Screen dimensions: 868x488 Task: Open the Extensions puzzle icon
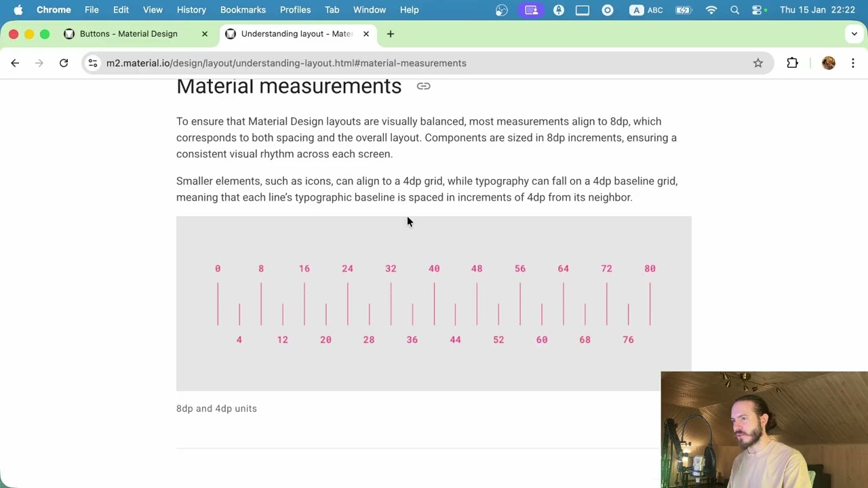[792, 63]
